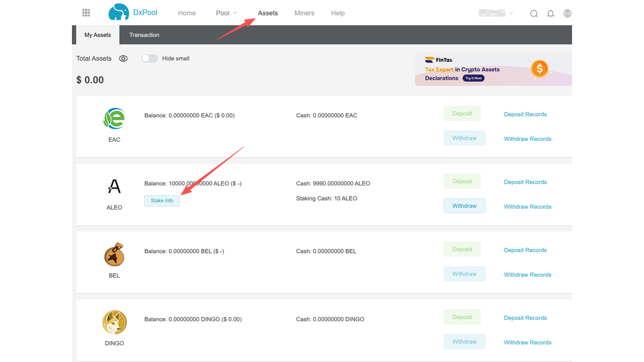Click the DINGO balance text
644x362 pixels.
tap(193, 319)
